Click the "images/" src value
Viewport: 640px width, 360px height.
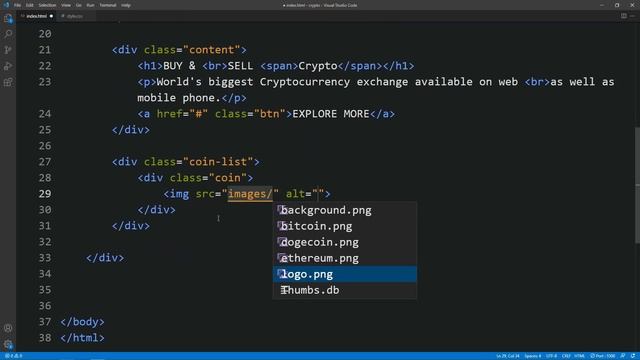point(250,194)
